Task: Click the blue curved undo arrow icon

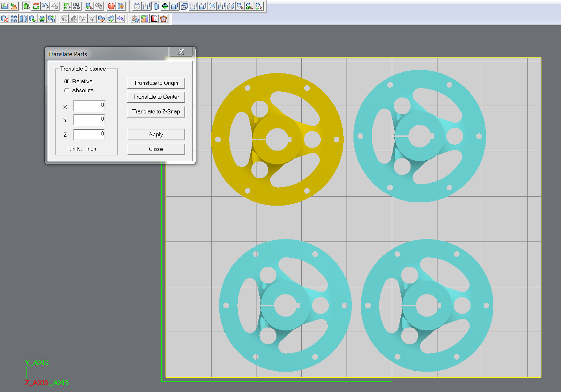Action: pyautogui.click(x=120, y=19)
